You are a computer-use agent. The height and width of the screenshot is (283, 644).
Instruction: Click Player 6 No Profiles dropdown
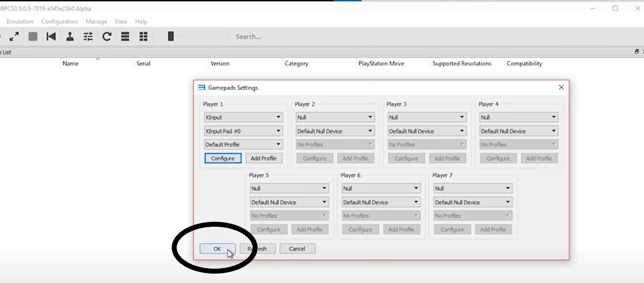pos(381,216)
